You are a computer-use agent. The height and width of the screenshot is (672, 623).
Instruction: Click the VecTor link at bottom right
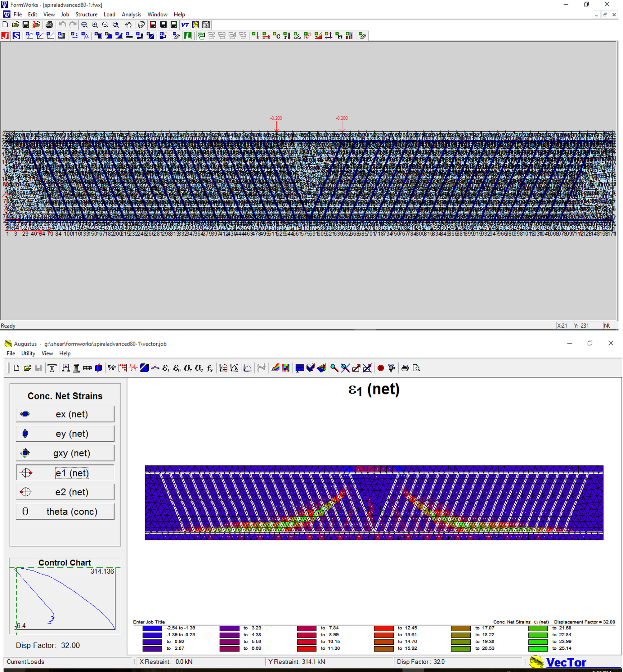[x=566, y=662]
